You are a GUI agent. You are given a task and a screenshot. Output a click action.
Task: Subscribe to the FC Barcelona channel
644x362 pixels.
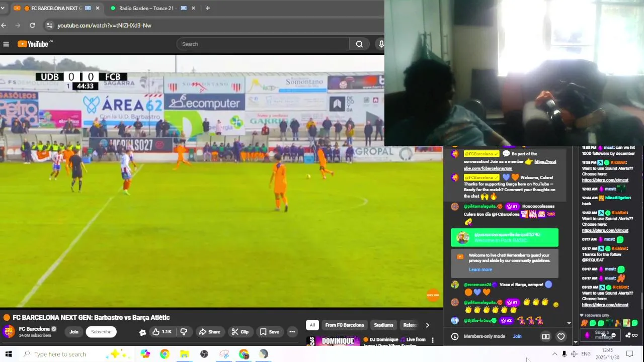point(101,332)
